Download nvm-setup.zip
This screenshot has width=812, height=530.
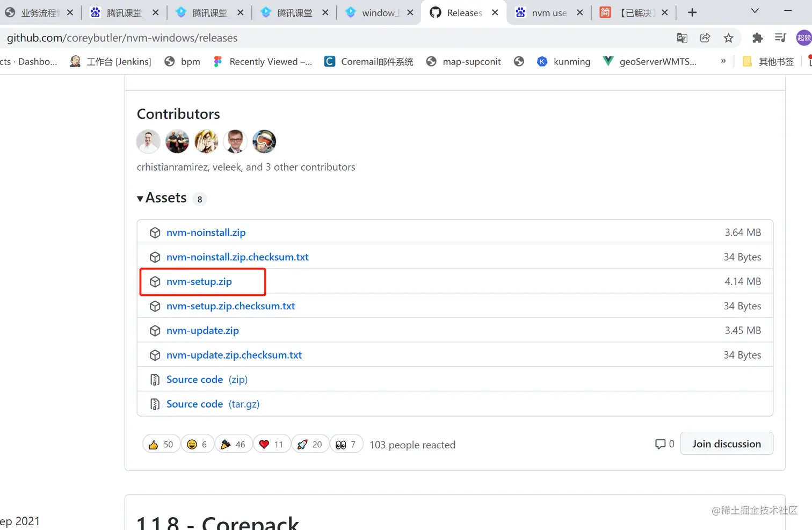pyautogui.click(x=199, y=281)
